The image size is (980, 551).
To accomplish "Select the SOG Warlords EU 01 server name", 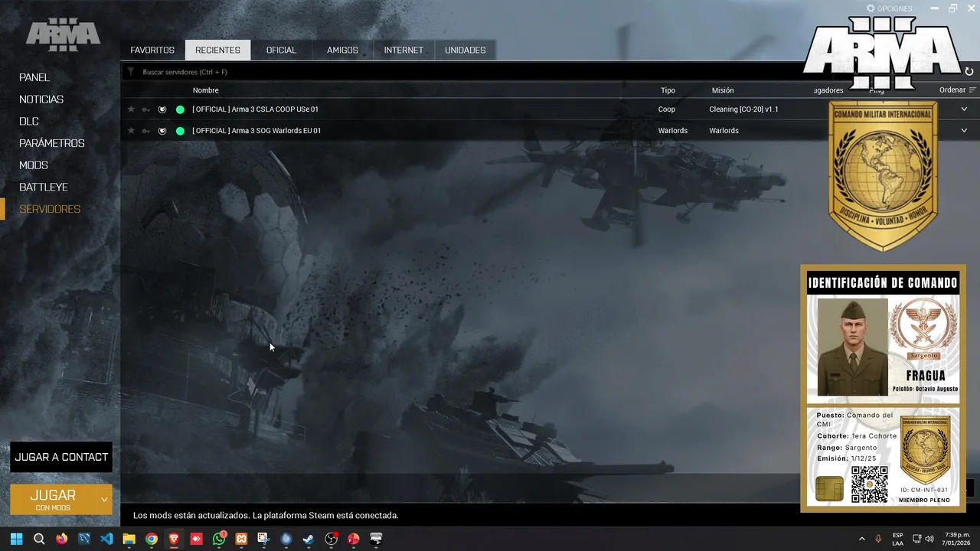I will click(x=256, y=131).
